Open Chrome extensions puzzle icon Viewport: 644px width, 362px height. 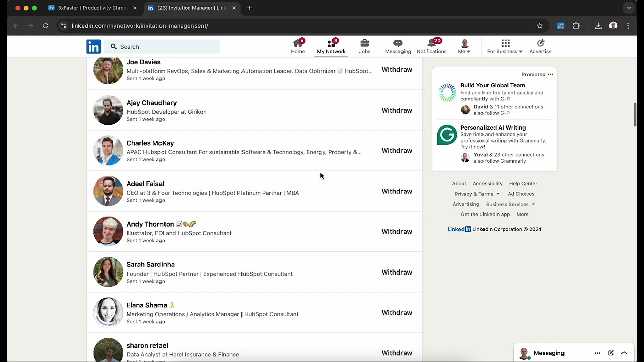576,26
